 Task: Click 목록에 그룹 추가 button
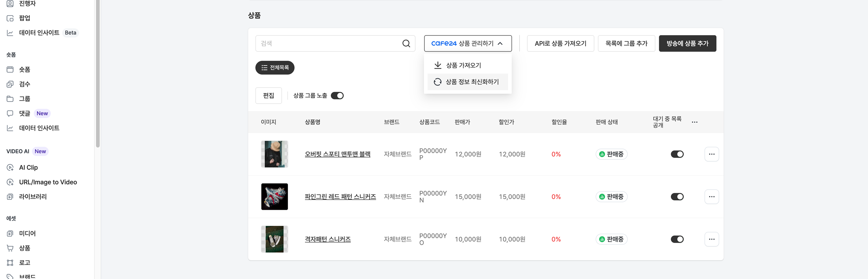(626, 44)
